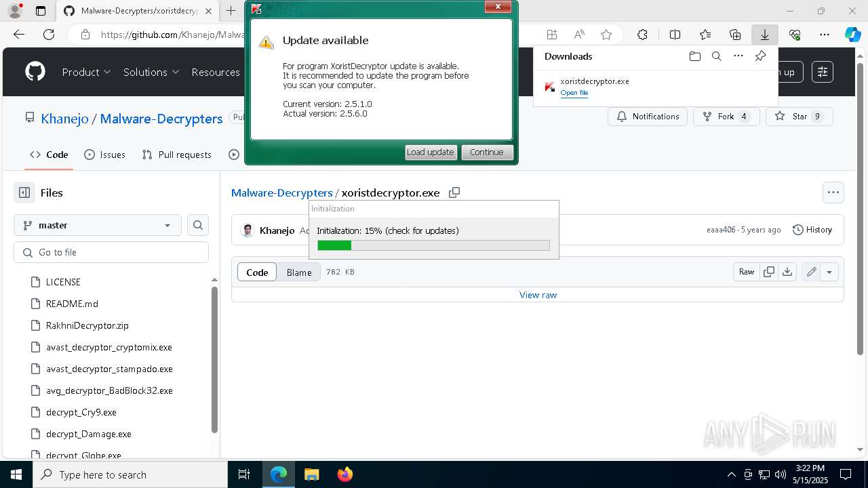Open Task View on taskbar

pyautogui.click(x=244, y=474)
